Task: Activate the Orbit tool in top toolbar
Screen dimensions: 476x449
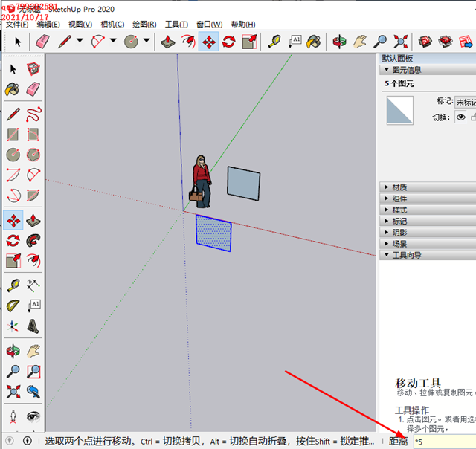Action: 339,42
